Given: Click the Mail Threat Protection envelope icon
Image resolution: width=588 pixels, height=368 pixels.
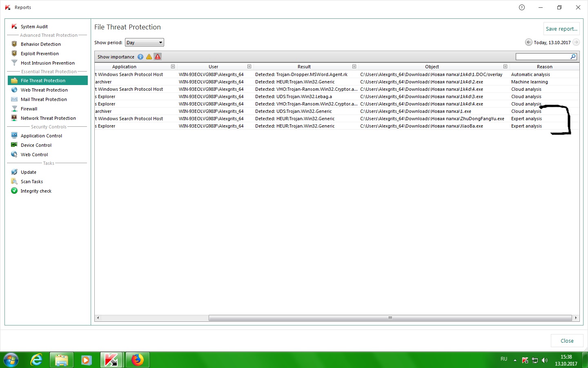Looking at the screenshot, I should point(14,99).
